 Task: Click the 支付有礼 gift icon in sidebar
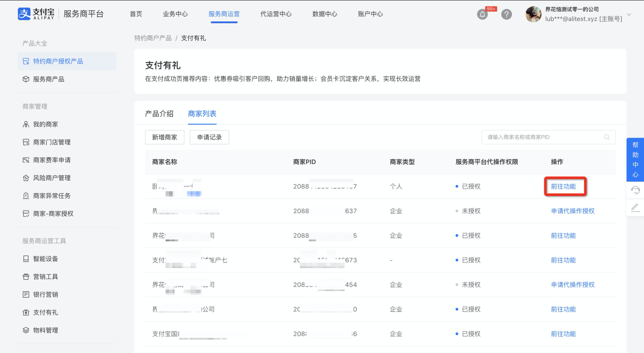(26, 313)
